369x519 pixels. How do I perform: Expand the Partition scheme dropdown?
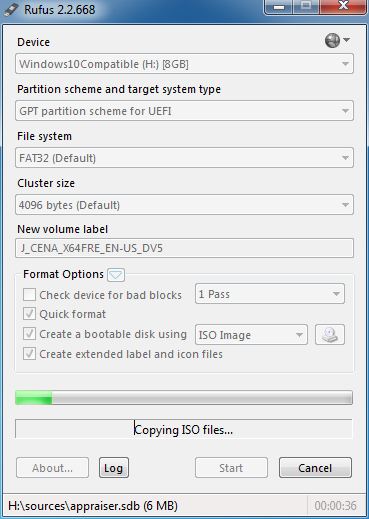point(184,111)
